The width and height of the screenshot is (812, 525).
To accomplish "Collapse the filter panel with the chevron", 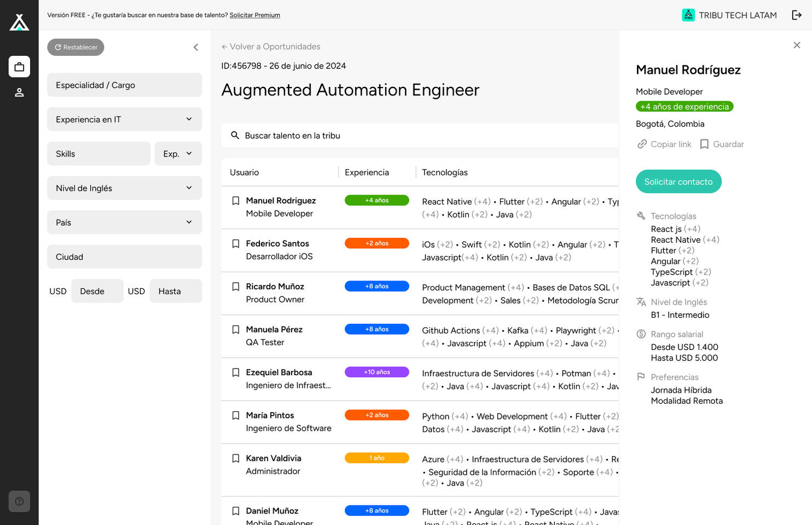I will [x=196, y=48].
